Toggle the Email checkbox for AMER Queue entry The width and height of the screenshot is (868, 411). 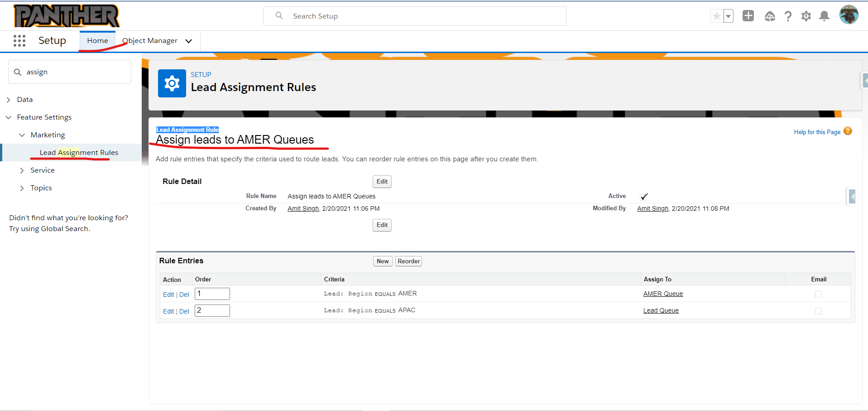pos(818,294)
